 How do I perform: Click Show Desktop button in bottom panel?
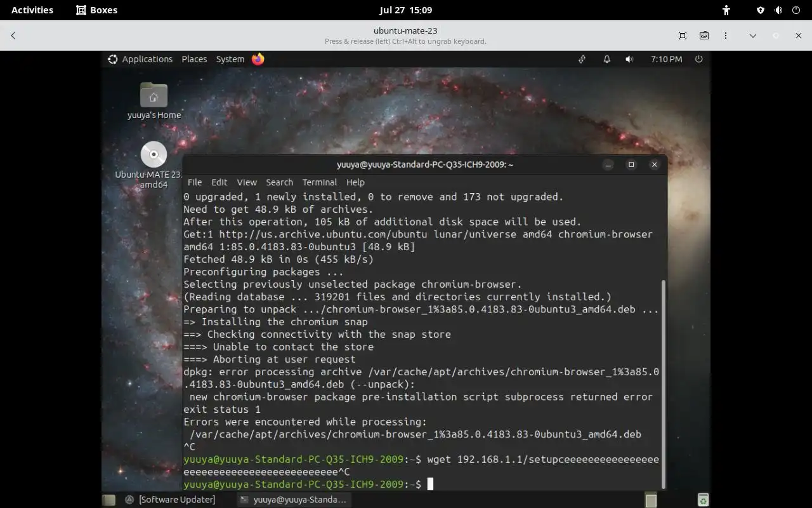pos(109,500)
